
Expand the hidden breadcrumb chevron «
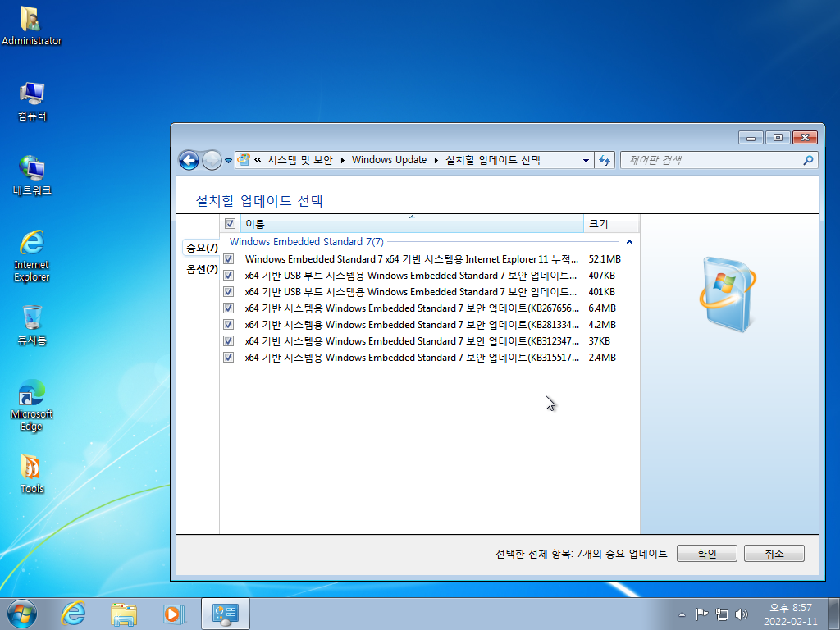258,160
